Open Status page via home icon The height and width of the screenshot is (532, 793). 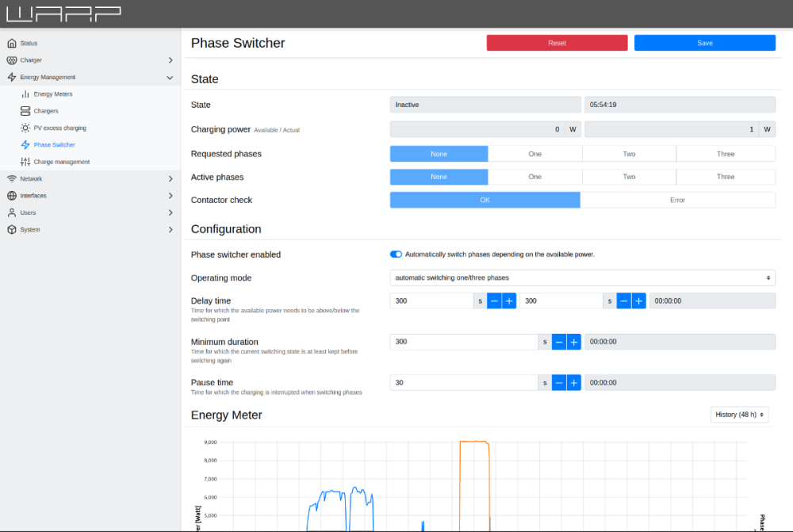click(12, 44)
